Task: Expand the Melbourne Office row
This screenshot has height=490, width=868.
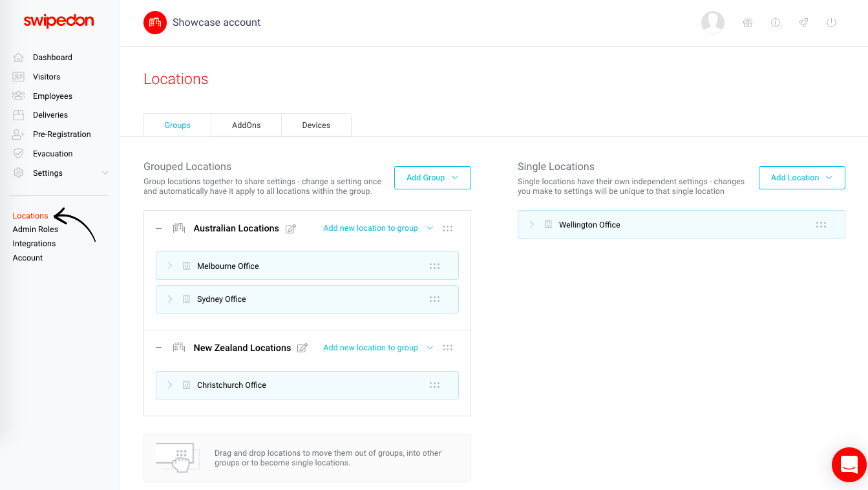Action: tap(170, 266)
